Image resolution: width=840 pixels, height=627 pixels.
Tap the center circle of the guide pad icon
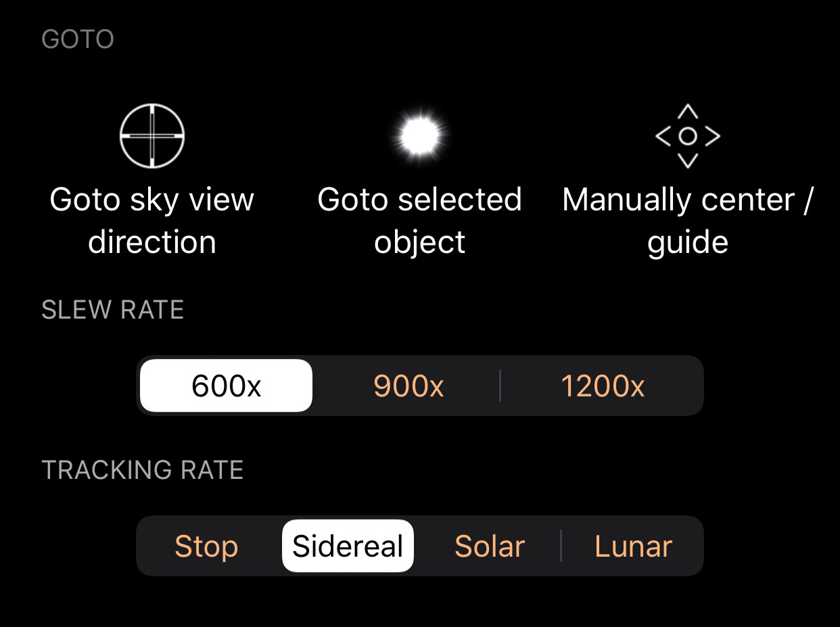click(x=688, y=136)
